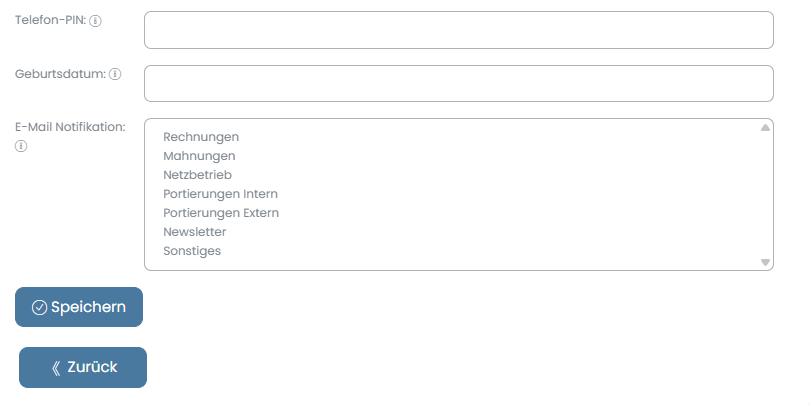This screenshot has height=405, width=810.
Task: Click the E-Mail Notifikation info icon
Action: (x=21, y=146)
